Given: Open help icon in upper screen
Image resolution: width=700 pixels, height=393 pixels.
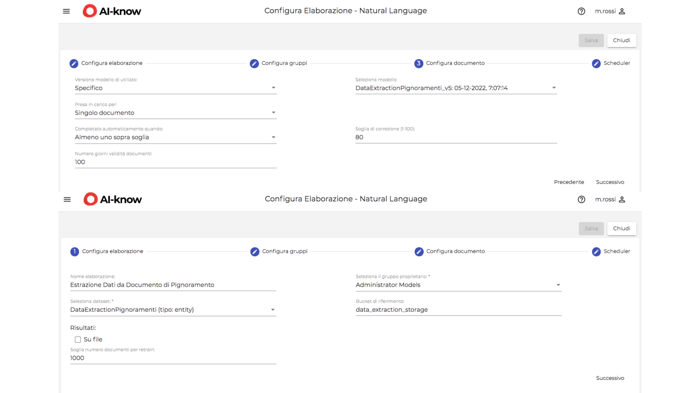Looking at the screenshot, I should coord(581,12).
